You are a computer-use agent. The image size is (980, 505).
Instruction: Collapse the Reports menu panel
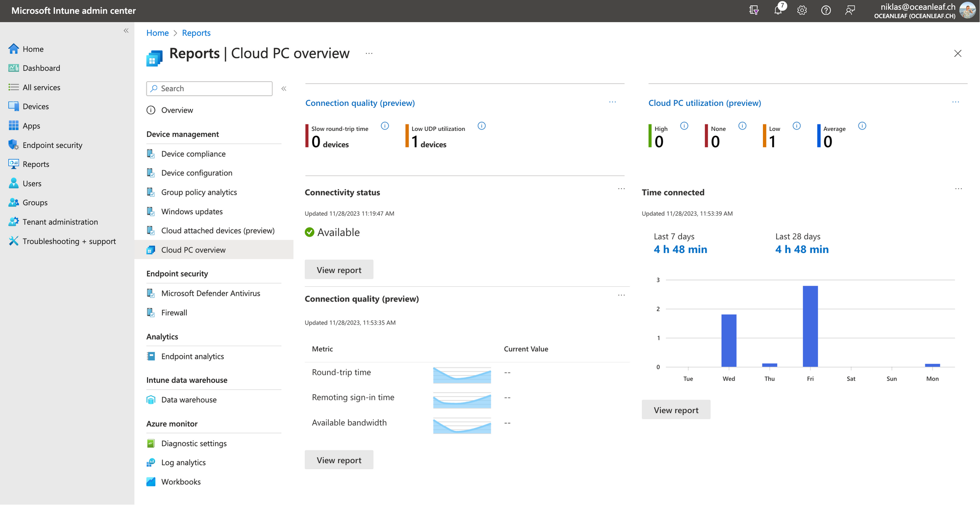point(284,89)
